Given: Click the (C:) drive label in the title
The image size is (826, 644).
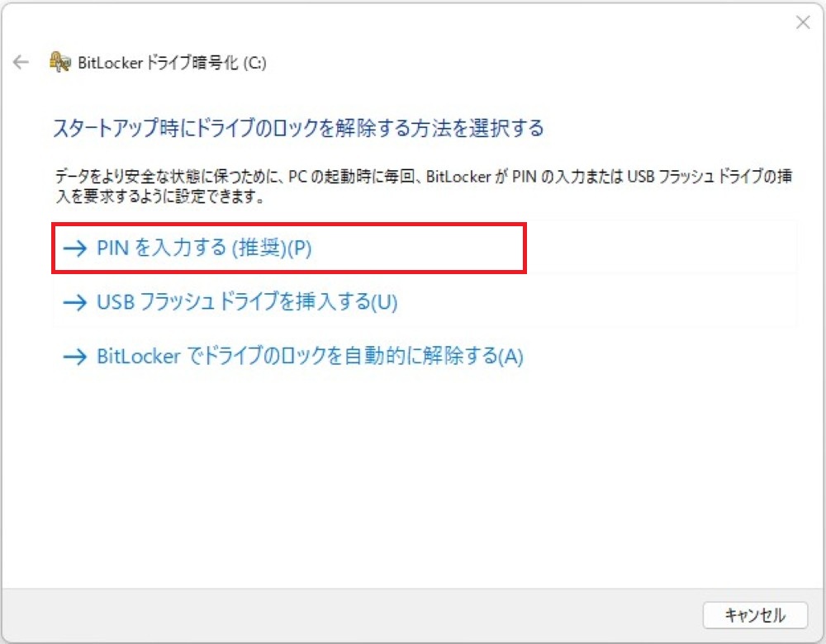Looking at the screenshot, I should point(255,63).
